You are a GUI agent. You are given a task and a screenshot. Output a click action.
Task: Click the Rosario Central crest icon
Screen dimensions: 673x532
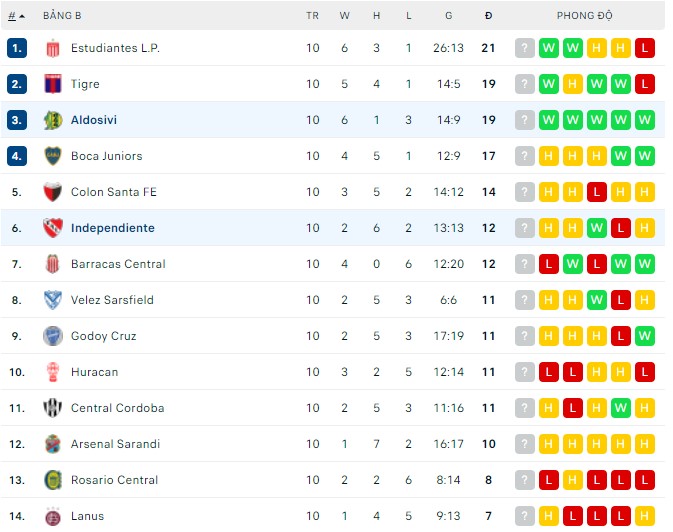tap(53, 480)
